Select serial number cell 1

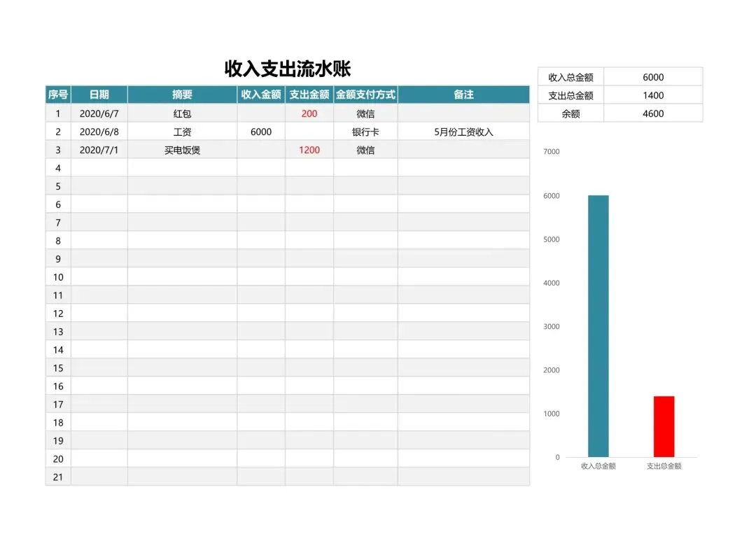(58, 114)
